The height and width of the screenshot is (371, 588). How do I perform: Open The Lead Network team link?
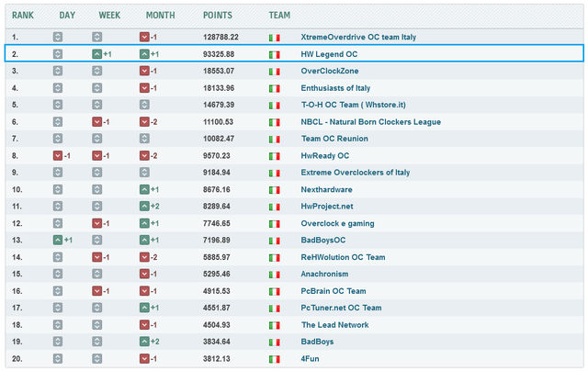tap(334, 325)
